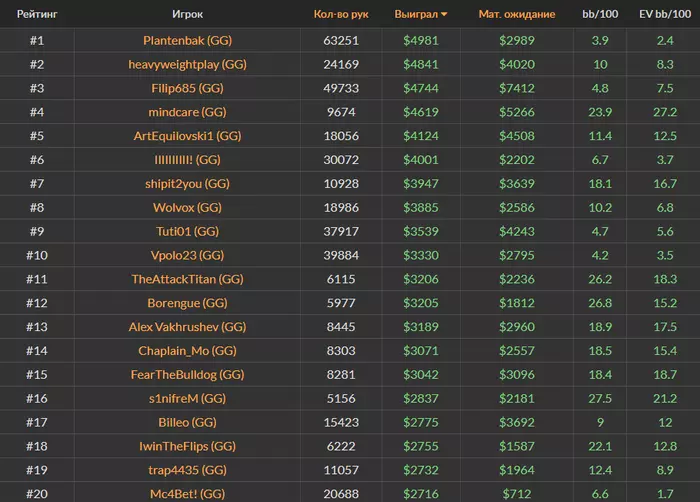Click the bb/100 column header
Screen dimensions: 700x502
(x=600, y=15)
